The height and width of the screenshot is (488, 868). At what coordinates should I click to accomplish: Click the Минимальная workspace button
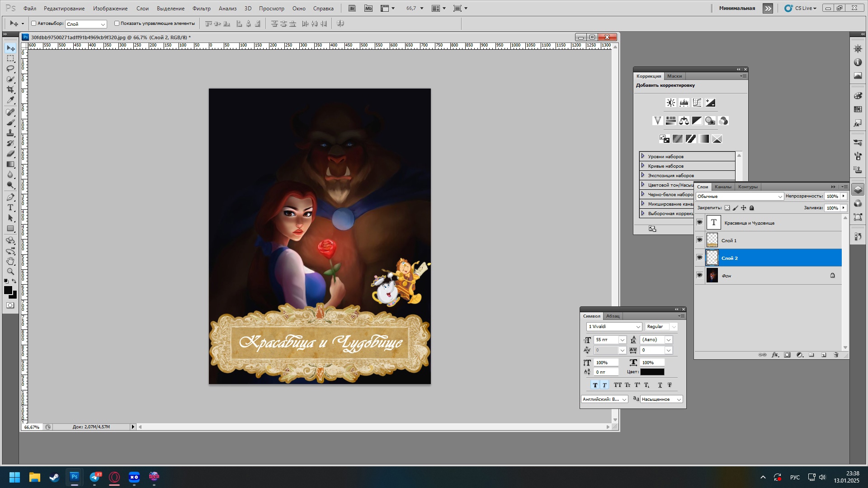(737, 8)
